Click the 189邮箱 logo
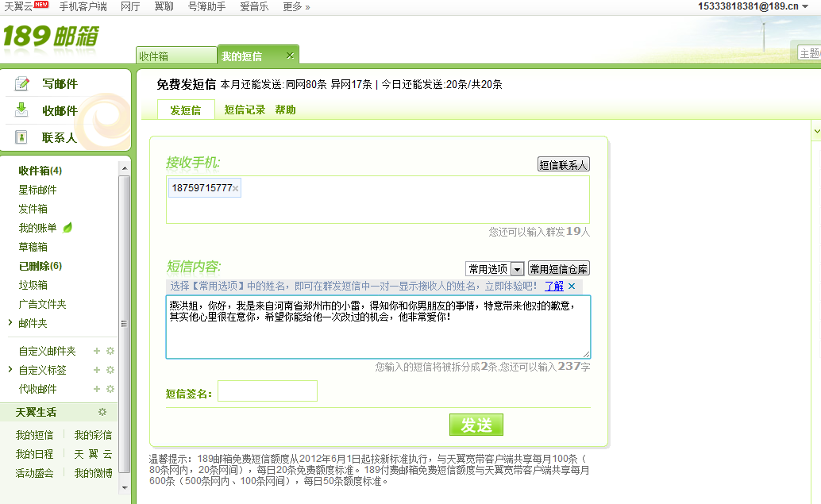 (x=51, y=37)
